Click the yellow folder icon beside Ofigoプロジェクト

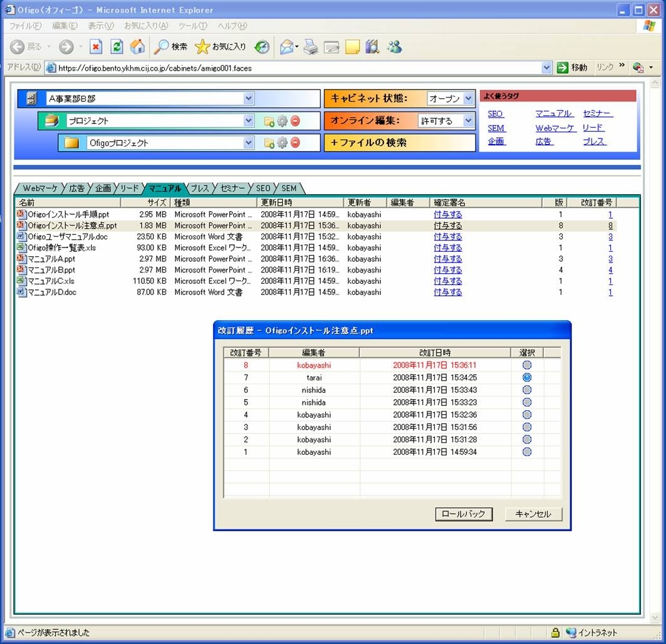point(71,143)
